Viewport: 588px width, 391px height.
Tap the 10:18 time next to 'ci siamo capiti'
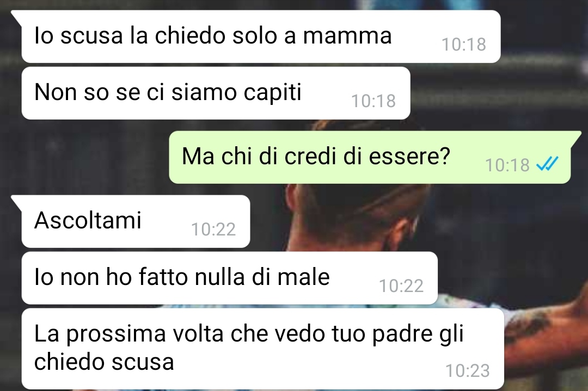[x=373, y=101]
